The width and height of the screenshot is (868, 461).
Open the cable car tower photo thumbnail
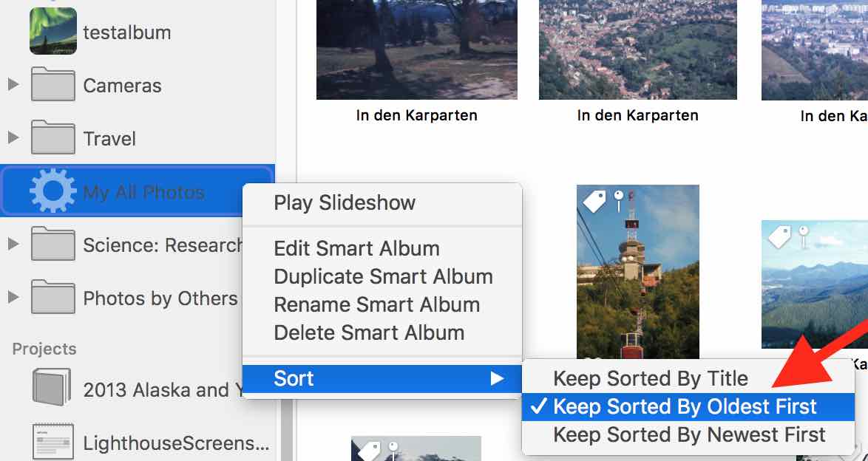click(637, 281)
